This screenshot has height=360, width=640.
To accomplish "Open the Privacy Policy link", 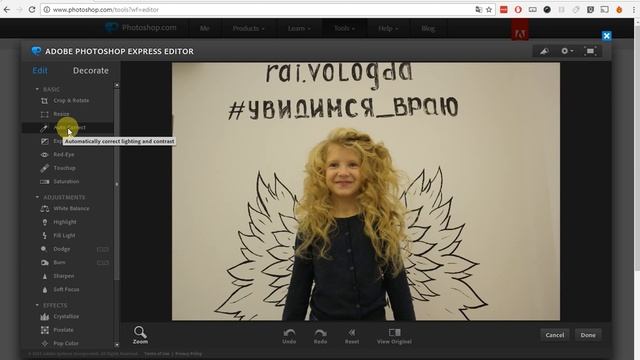I will point(189,354).
